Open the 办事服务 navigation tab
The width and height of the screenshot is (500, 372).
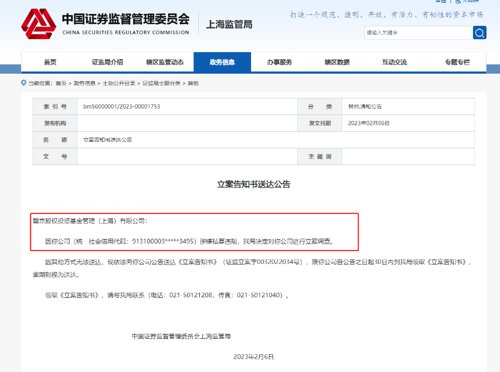click(x=279, y=62)
